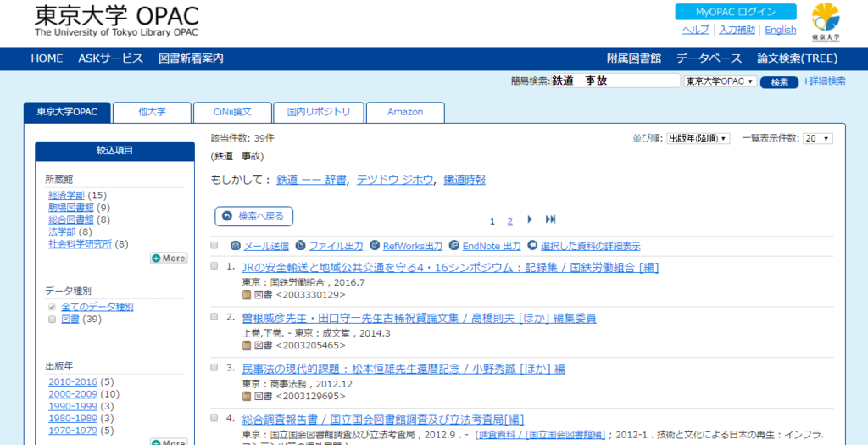Image resolution: width=868 pixels, height=445 pixels.
Task: Click MyOPAC ログイン button
Action: point(736,12)
